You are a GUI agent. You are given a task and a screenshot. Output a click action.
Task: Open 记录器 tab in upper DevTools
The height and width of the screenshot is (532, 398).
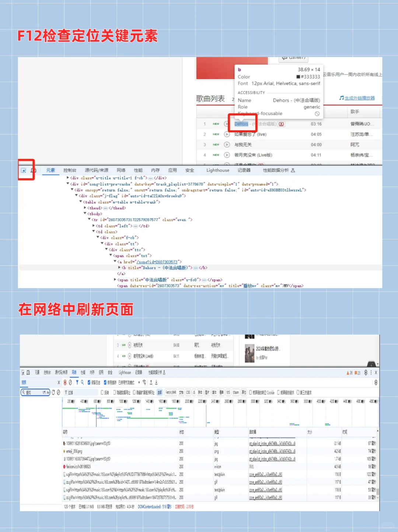[x=244, y=170]
